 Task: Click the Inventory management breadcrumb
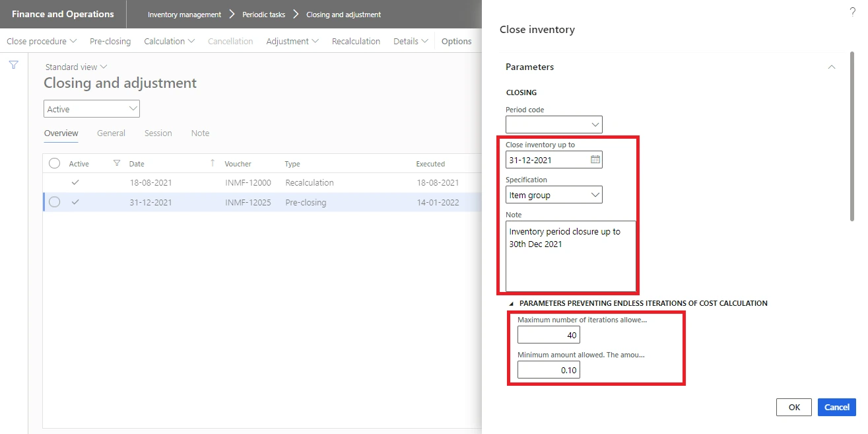tap(184, 14)
